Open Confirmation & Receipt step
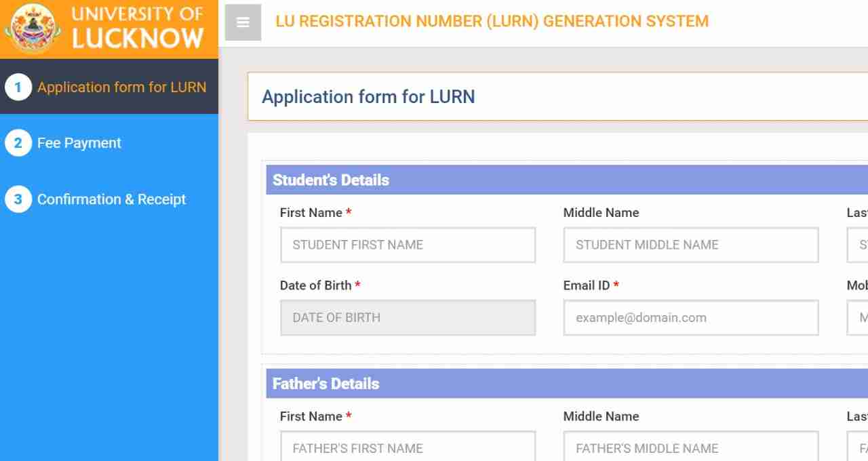Image resolution: width=868 pixels, height=461 pixels. click(x=112, y=199)
